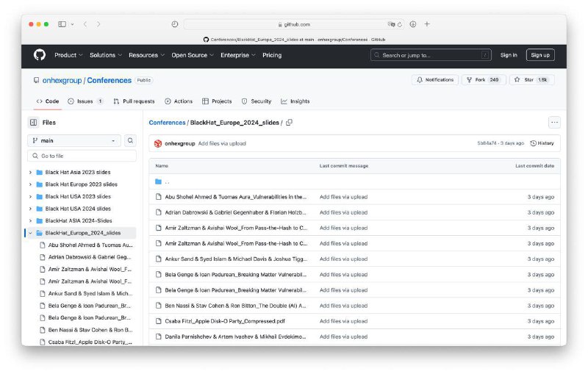Switch to the Pull requests tab
Viewport: 588px width, 374px height.
[x=134, y=101]
